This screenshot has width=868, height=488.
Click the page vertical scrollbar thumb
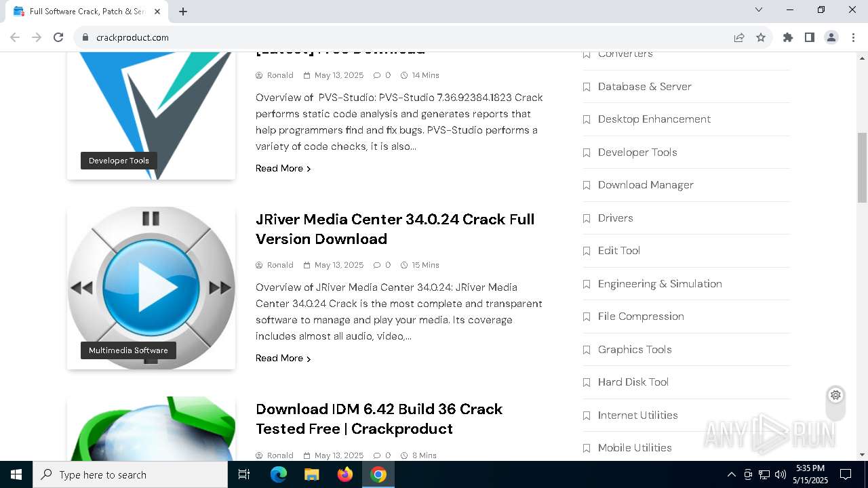[862, 167]
